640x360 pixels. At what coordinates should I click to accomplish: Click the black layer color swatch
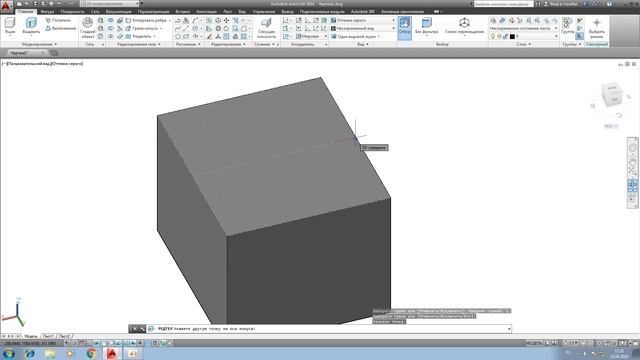click(x=512, y=36)
